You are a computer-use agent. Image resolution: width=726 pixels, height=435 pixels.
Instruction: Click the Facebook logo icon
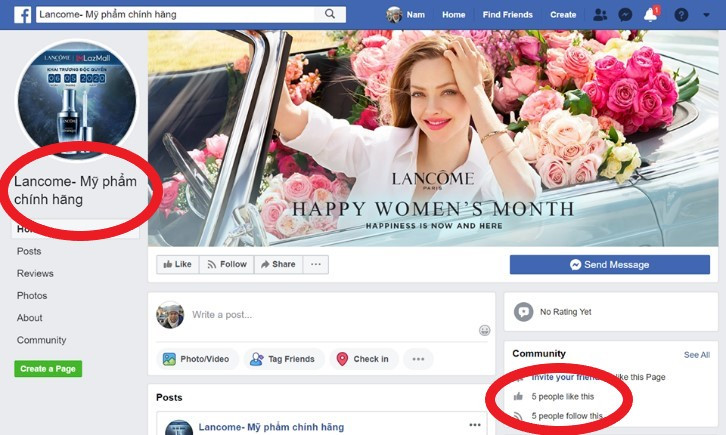[21, 15]
